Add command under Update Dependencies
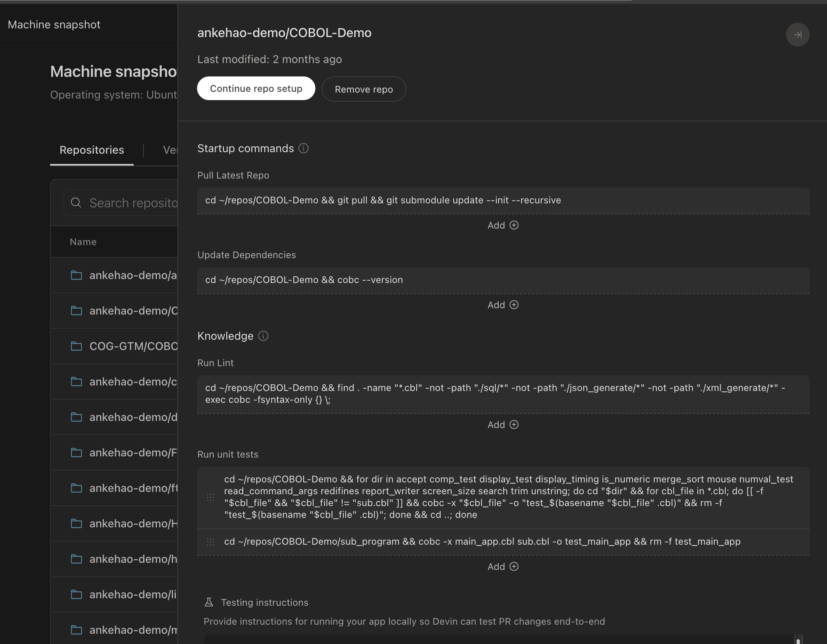Image resolution: width=827 pixels, height=644 pixels. coord(503,305)
